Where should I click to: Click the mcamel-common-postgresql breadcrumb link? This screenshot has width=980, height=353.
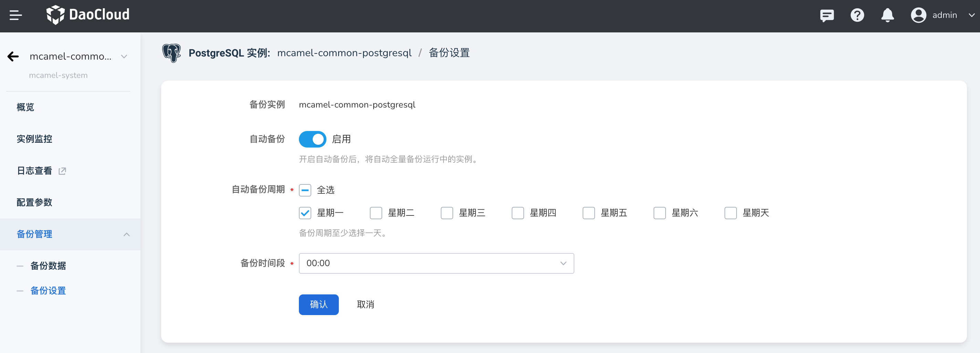(x=345, y=53)
